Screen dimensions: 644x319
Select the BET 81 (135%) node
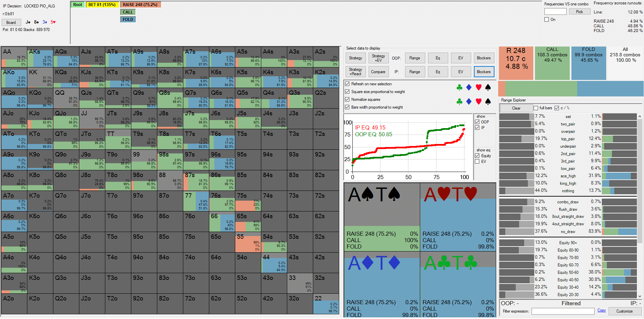(102, 5)
